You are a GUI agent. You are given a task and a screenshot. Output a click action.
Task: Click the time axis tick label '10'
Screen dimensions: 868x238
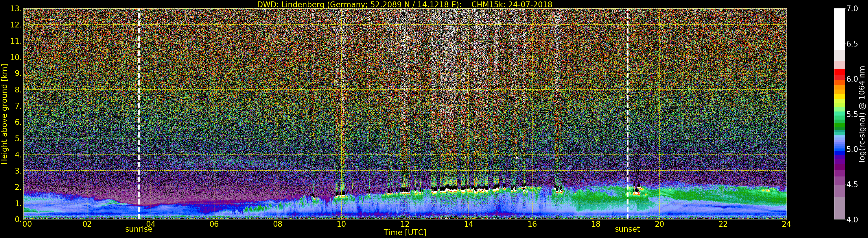point(341,224)
